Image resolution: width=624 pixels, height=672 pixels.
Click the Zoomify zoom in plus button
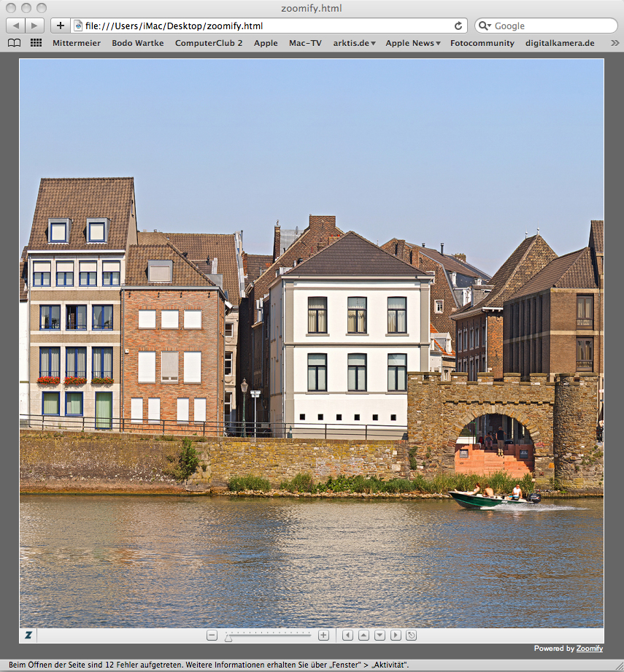pos(324,636)
